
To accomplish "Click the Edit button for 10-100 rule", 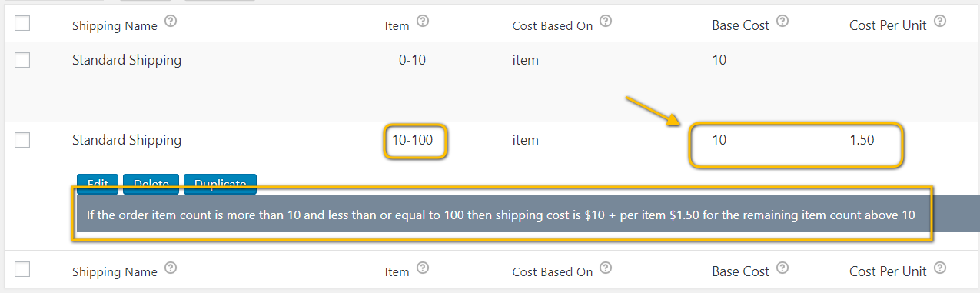I will 98,184.
